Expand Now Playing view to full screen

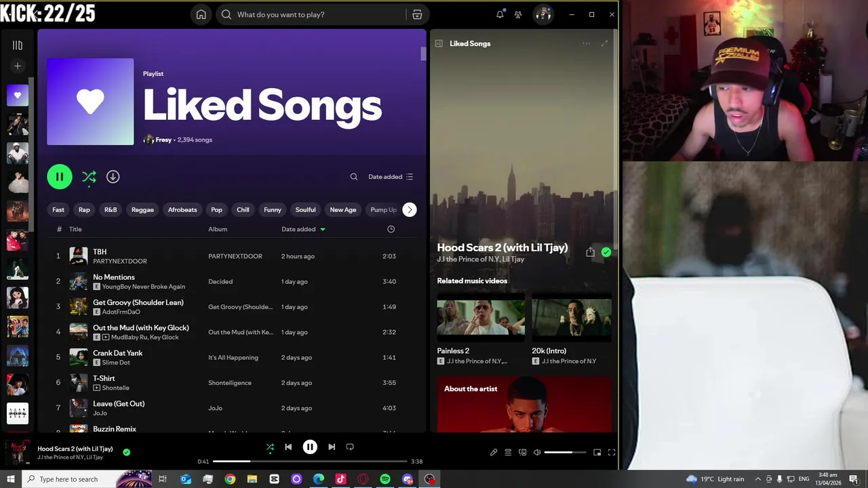tap(604, 43)
